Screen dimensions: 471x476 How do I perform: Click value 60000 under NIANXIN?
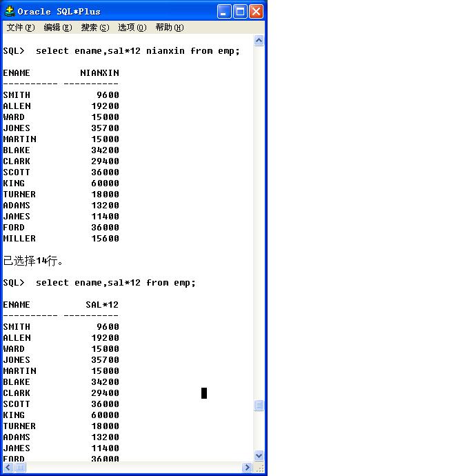[105, 184]
